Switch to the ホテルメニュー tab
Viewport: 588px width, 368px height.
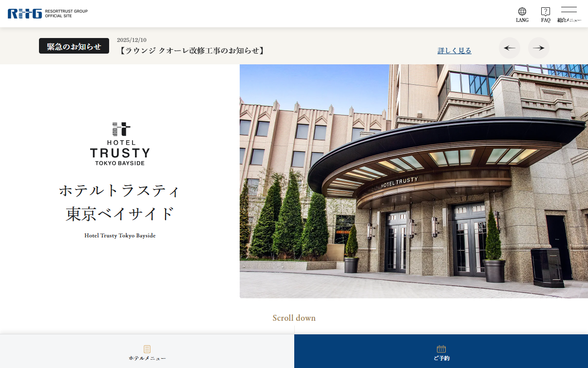pos(147,351)
